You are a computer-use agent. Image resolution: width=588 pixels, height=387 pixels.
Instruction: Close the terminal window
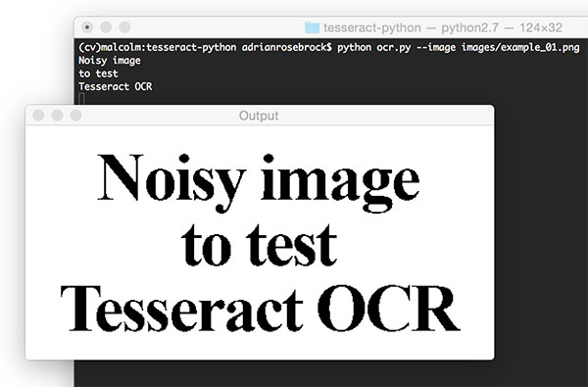87,27
